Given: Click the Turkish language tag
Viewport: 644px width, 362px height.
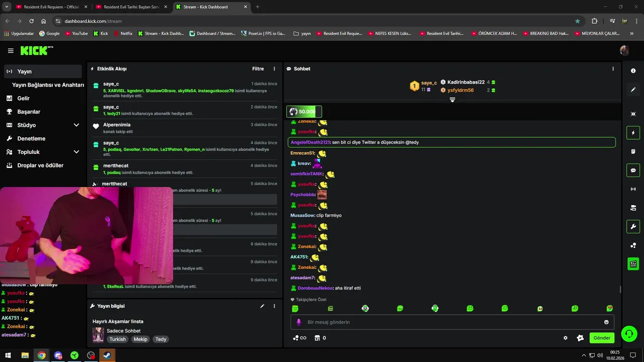Looking at the screenshot, I should coord(118,339).
